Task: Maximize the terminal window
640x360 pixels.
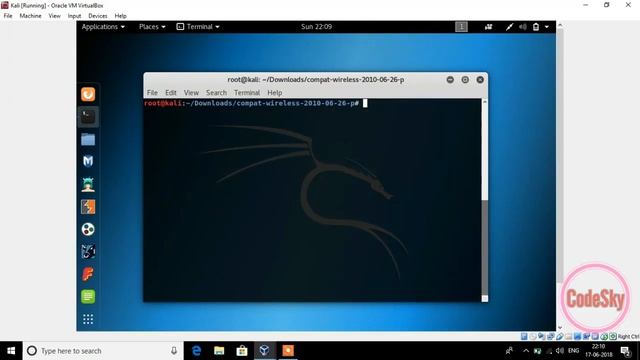Action: coord(465,80)
